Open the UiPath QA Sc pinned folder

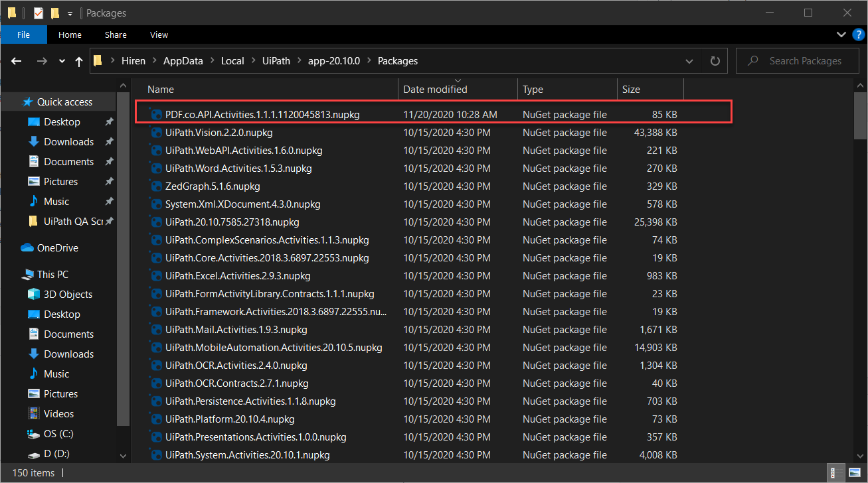[x=73, y=222]
